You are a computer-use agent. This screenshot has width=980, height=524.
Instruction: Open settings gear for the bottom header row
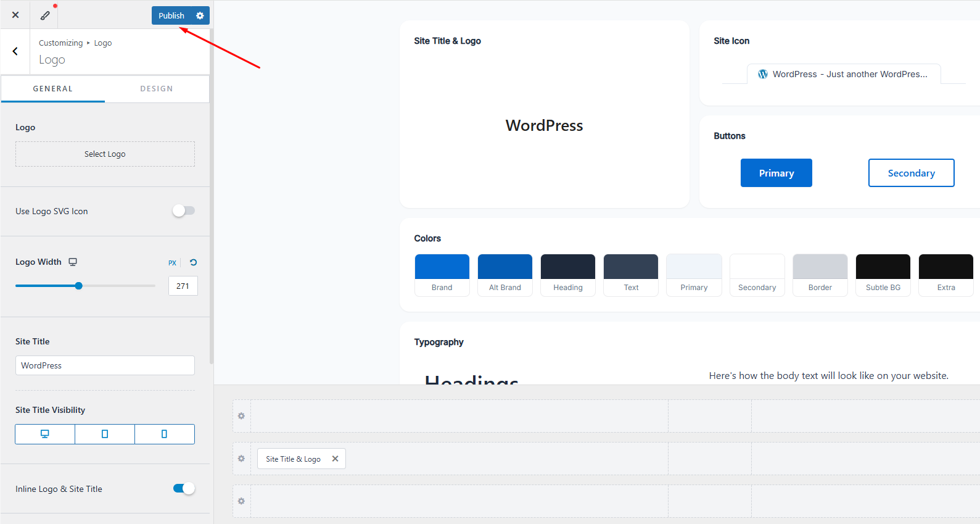tap(241, 501)
